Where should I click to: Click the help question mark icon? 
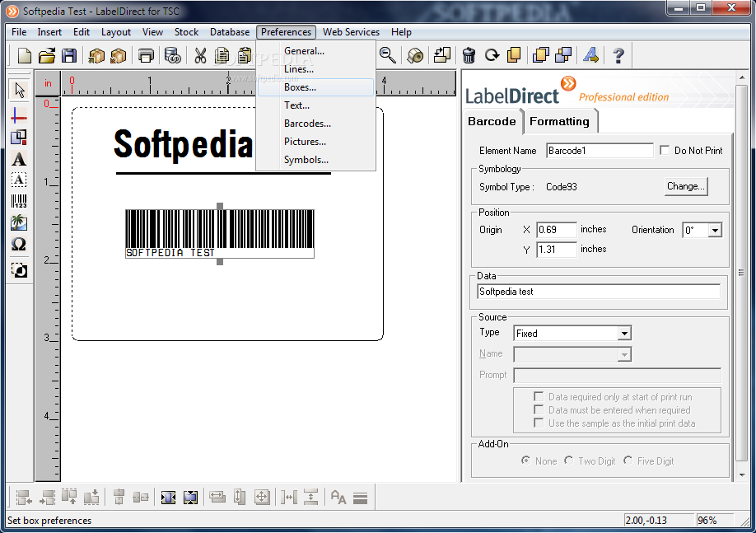[618, 55]
